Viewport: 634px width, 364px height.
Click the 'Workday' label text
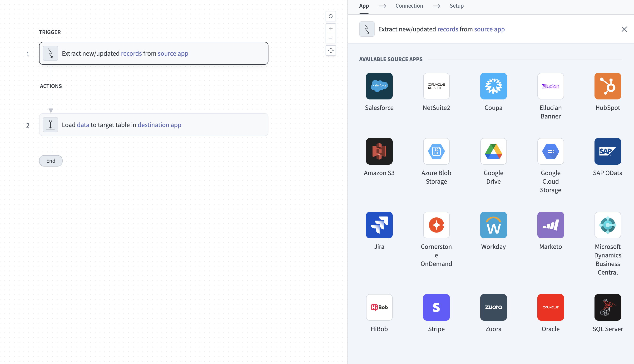click(493, 247)
